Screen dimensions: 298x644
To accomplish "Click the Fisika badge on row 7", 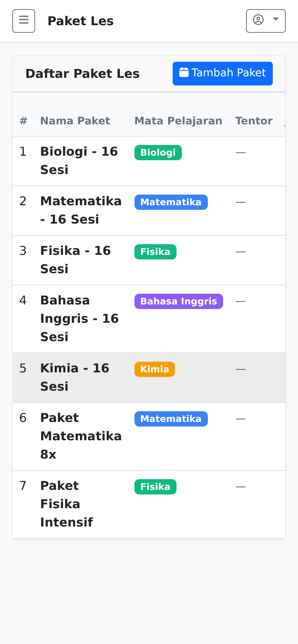I will [155, 486].
